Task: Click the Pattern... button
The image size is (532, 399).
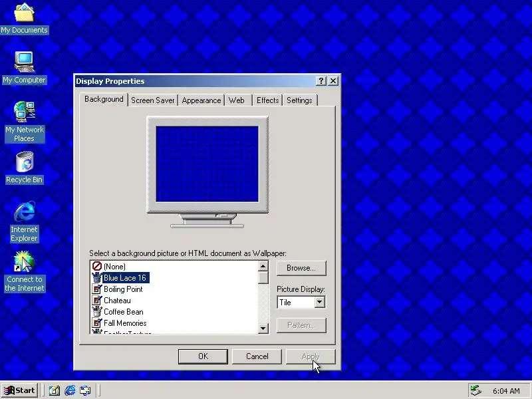Action: (301, 325)
